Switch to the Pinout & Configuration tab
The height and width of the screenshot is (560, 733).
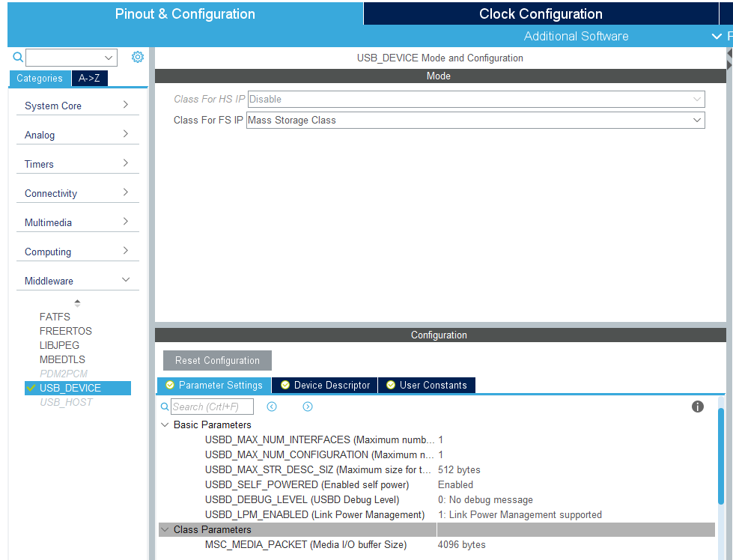click(x=185, y=13)
